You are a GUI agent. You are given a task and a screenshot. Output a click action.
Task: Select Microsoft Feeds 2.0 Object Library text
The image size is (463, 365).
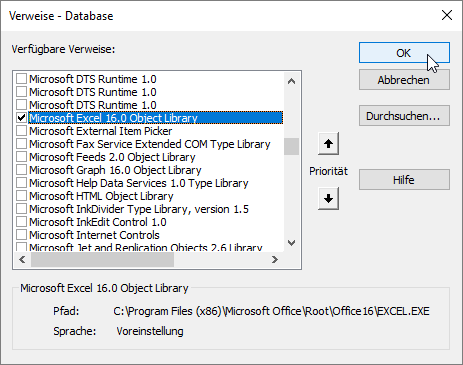112,157
